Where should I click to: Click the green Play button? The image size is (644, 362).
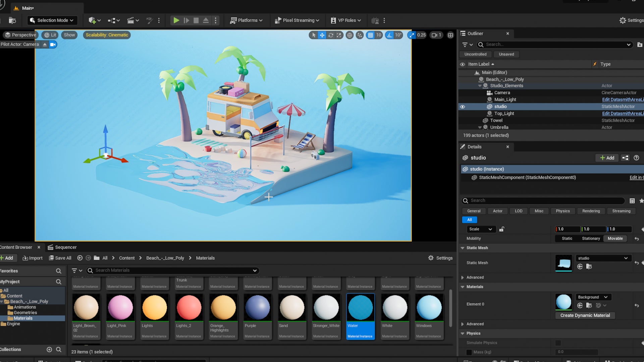pos(176,20)
